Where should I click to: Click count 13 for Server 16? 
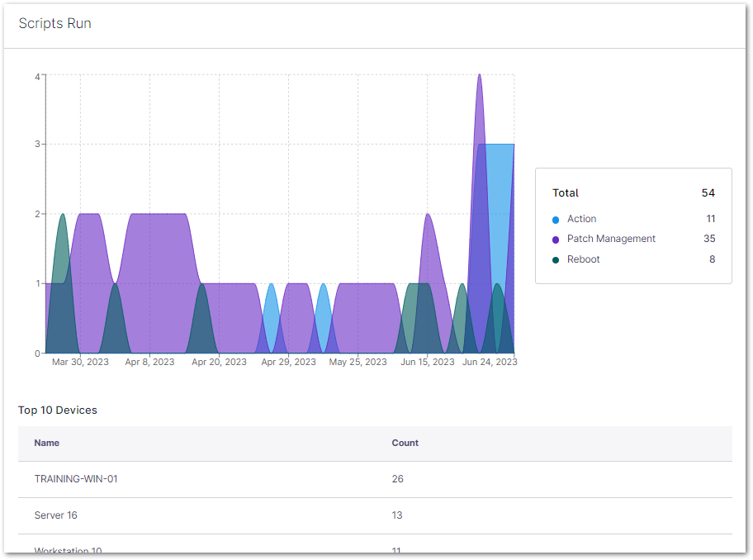pyautogui.click(x=397, y=515)
